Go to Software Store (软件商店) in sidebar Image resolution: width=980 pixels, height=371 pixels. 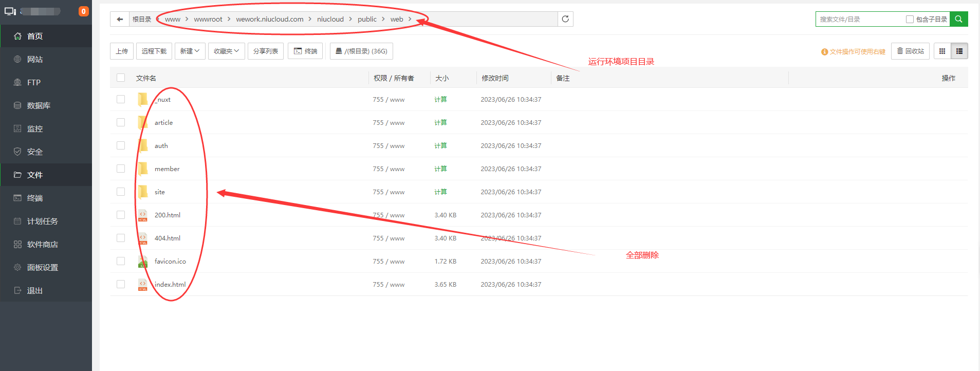point(42,244)
